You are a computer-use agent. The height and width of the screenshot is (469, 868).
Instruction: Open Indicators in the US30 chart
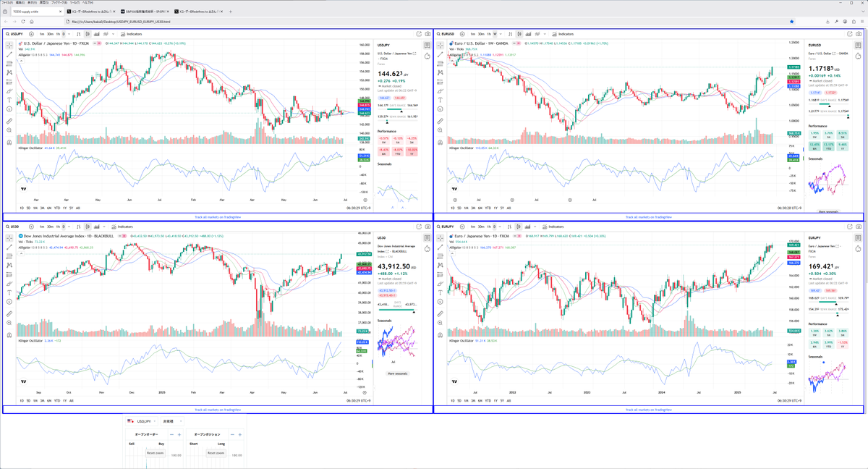[122, 227]
